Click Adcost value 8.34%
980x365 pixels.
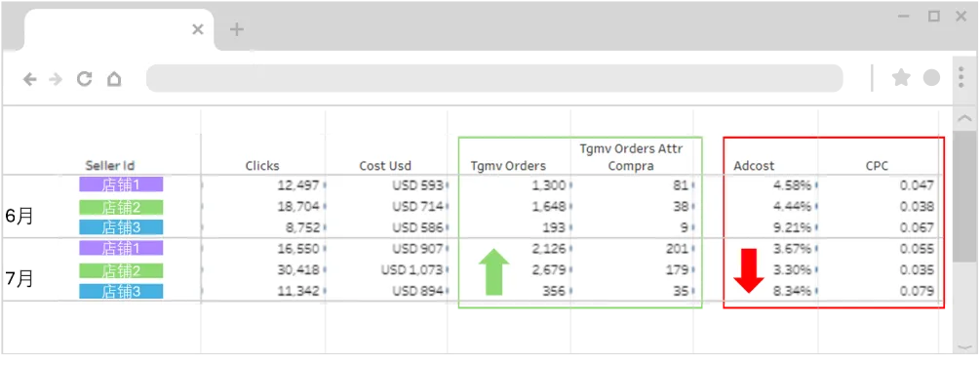(x=792, y=291)
